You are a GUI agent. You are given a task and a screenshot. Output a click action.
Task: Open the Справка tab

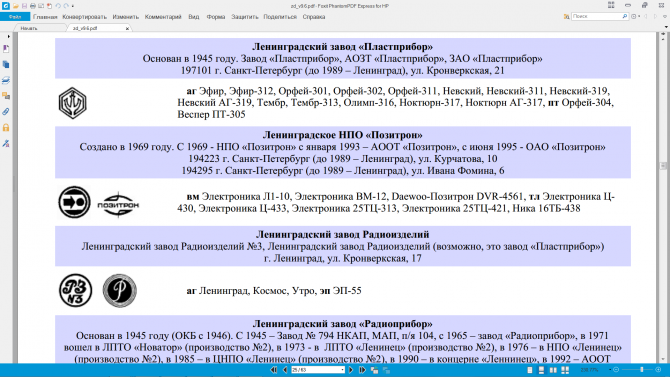click(x=314, y=17)
